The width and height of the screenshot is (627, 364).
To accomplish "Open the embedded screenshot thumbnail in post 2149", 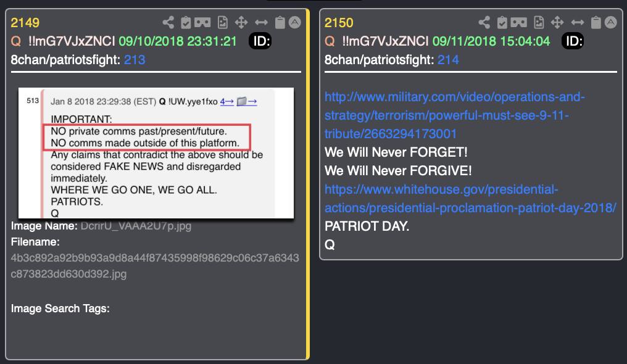I will pos(156,153).
